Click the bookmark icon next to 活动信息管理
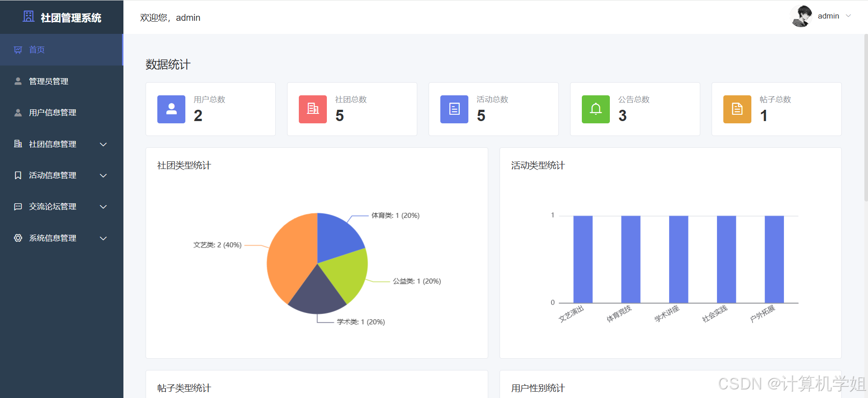This screenshot has width=868, height=398. pos(18,175)
